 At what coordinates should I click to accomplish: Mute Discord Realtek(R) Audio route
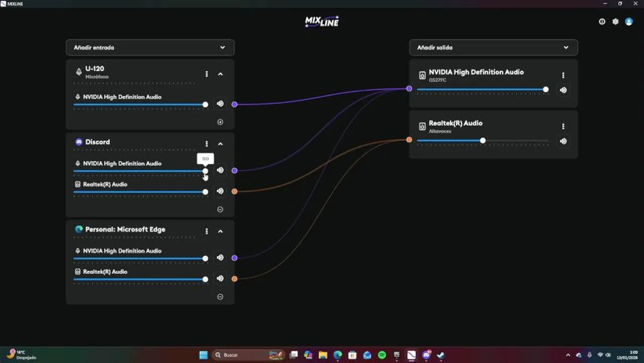220,191
